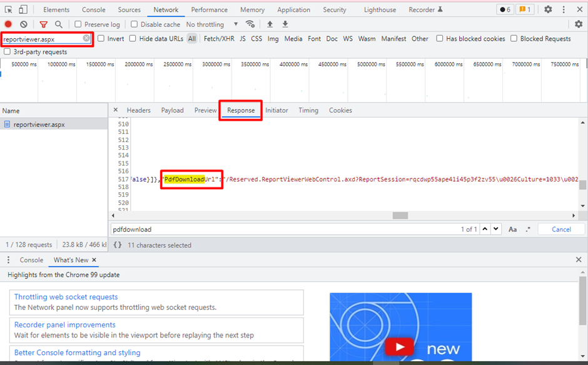The height and width of the screenshot is (365, 588).
Task: Open Better Console formatting and styling link
Action: click(x=77, y=352)
